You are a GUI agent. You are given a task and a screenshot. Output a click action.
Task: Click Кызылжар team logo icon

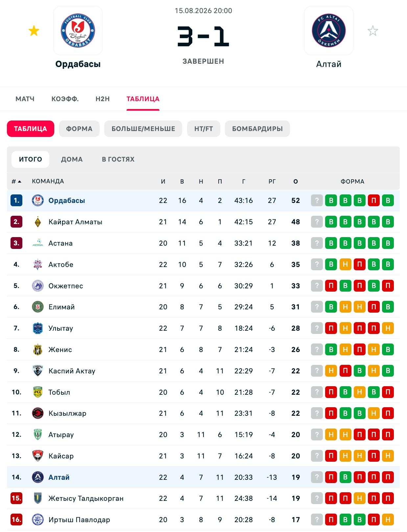38,413
